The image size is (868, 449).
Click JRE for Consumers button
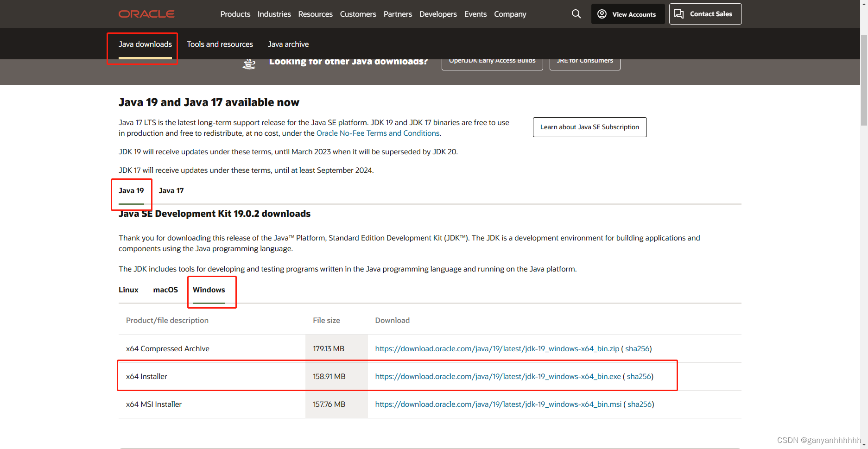tap(585, 64)
